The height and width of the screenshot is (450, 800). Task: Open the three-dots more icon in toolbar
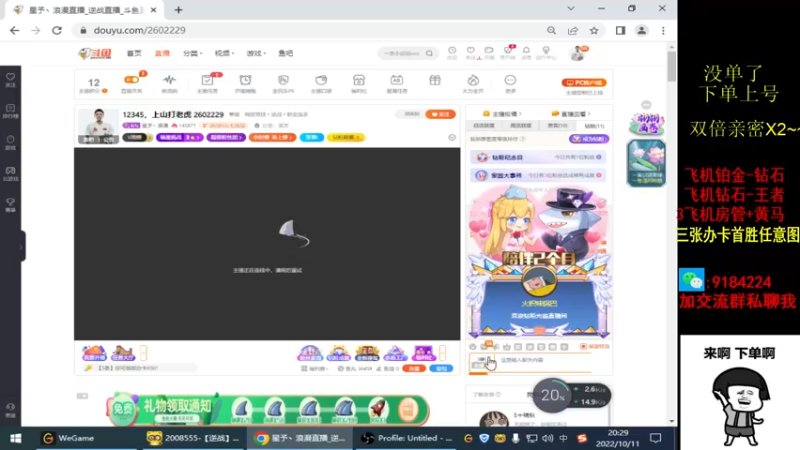tap(510, 80)
